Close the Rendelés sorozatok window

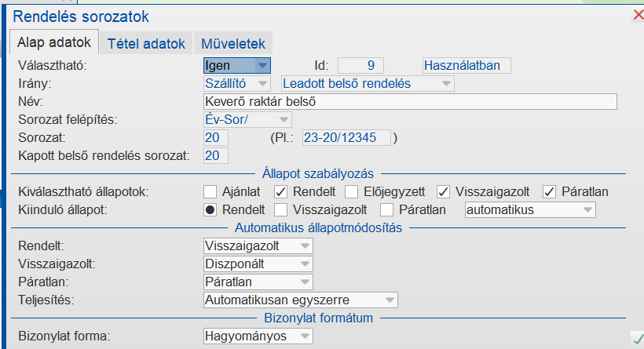tap(638, 14)
